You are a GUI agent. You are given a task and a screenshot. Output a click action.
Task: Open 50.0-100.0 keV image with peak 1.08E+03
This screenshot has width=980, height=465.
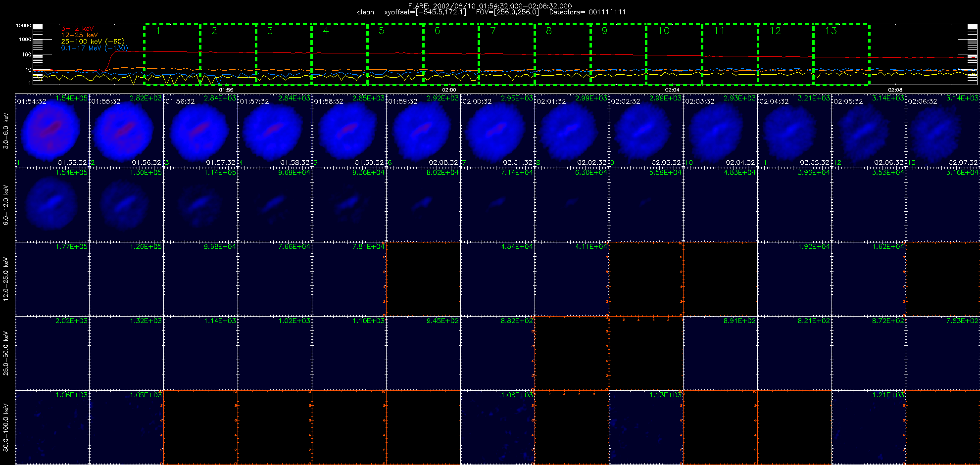pyautogui.click(x=497, y=427)
